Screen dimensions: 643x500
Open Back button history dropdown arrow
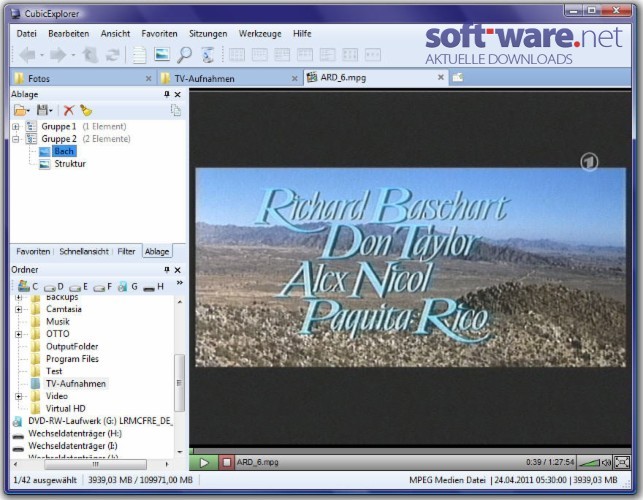(x=42, y=55)
